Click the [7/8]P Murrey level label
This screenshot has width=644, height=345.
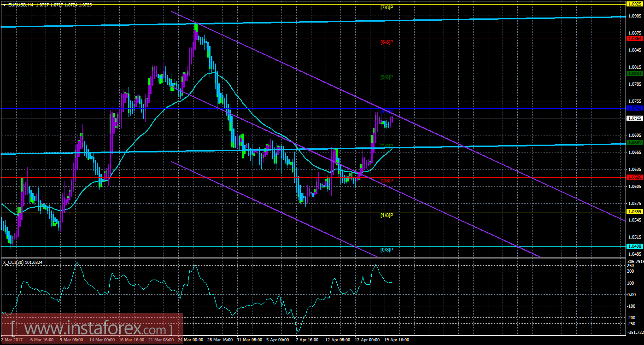386,7
